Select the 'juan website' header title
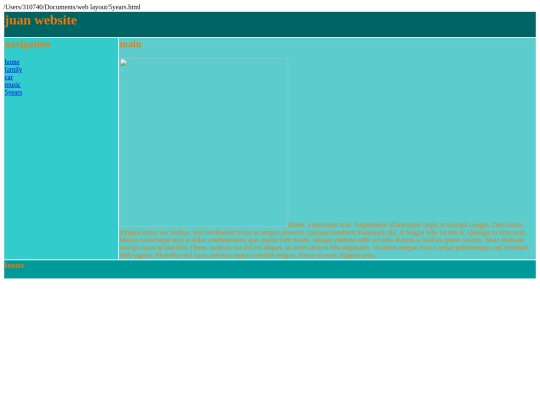 (41, 20)
